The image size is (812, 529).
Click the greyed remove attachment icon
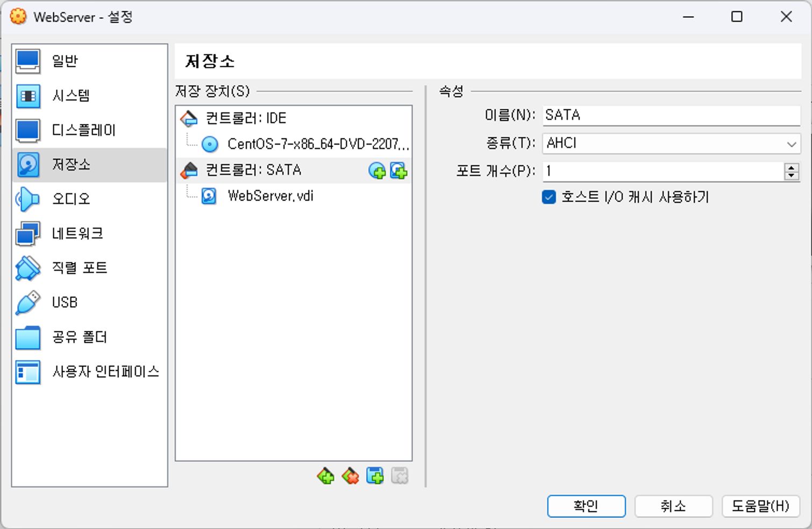pyautogui.click(x=400, y=476)
